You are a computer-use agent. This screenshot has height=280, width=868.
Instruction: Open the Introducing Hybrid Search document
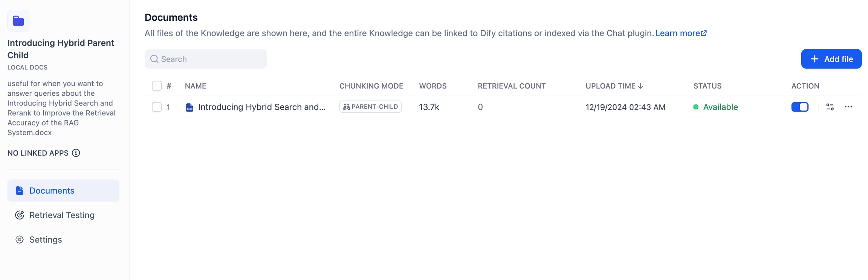coord(261,107)
